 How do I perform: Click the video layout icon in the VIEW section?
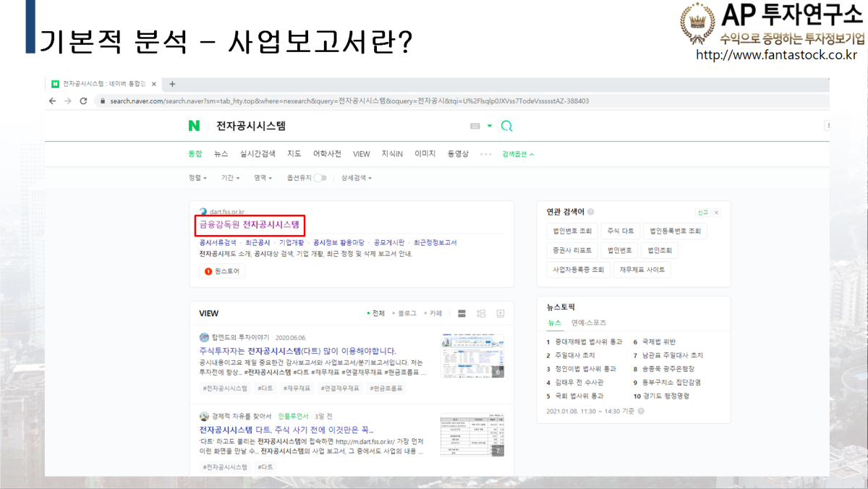pyautogui.click(x=500, y=313)
